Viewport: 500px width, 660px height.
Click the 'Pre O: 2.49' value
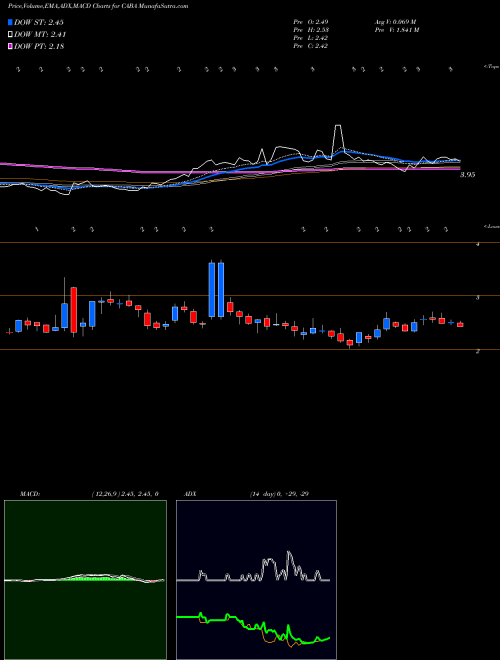tap(311, 22)
